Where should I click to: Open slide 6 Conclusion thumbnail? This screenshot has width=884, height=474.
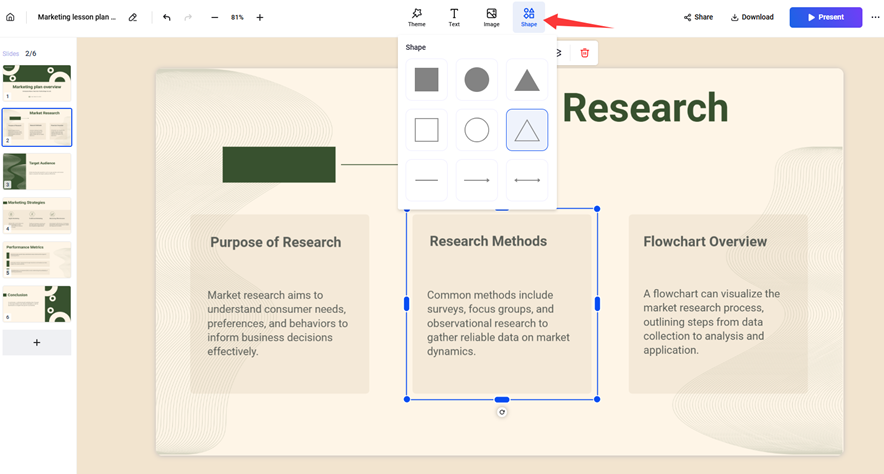pyautogui.click(x=37, y=304)
